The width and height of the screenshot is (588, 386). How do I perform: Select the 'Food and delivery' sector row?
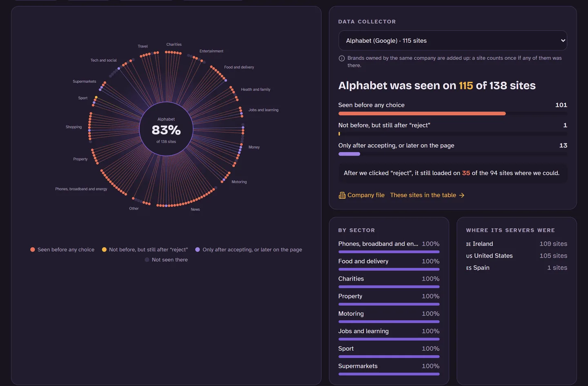click(389, 264)
